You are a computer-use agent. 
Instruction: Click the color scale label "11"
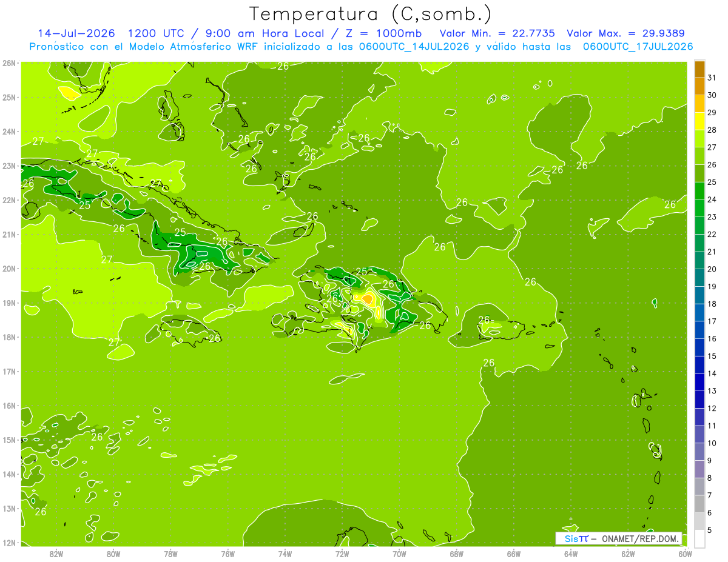click(x=712, y=426)
